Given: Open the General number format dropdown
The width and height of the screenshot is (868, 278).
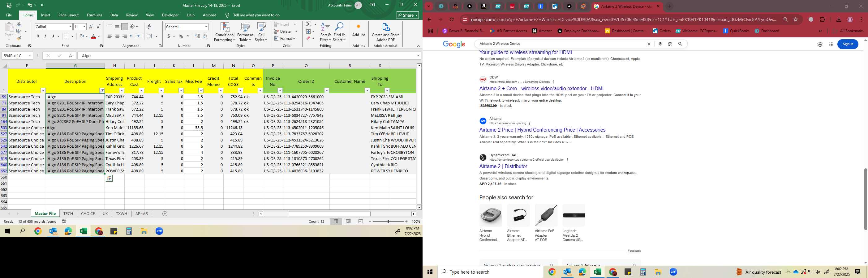Looking at the screenshot, I should coord(206,27).
